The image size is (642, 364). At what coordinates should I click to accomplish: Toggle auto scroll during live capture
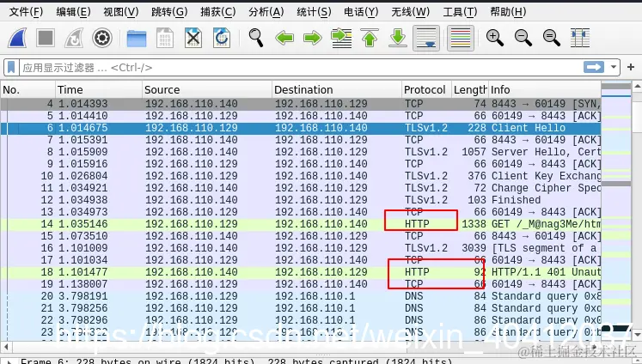[x=425, y=38]
